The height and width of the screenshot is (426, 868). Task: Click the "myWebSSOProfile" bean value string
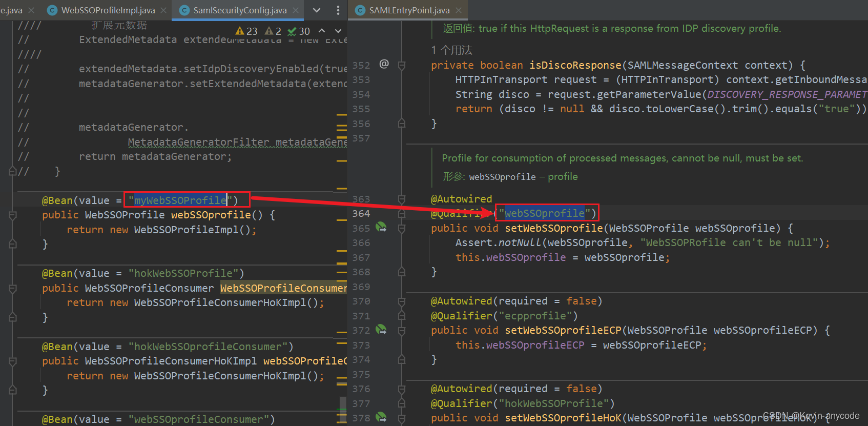tap(180, 200)
